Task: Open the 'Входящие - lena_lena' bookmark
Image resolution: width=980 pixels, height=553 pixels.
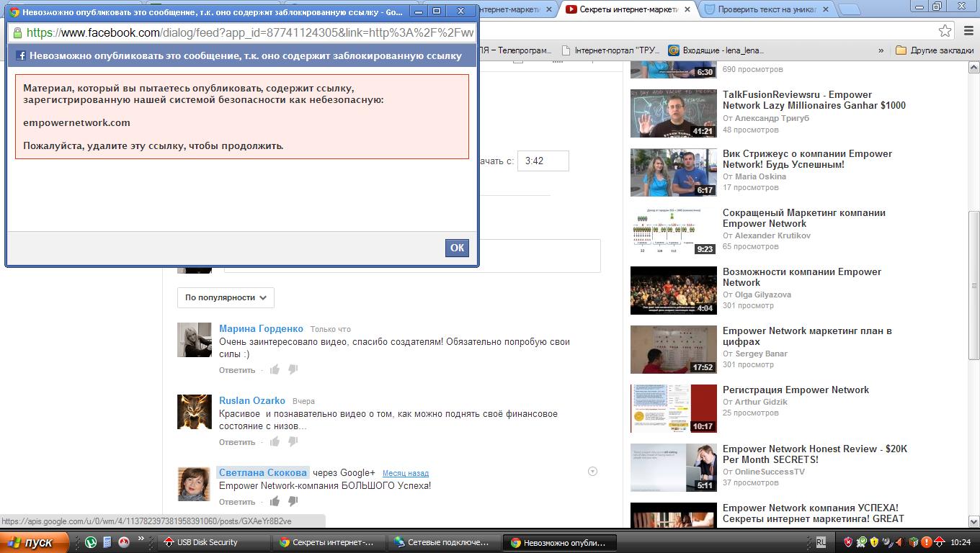Action: tap(716, 50)
